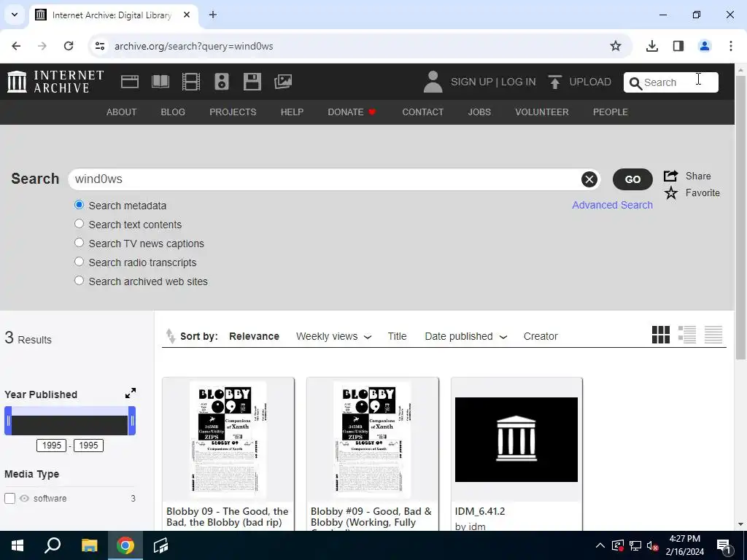This screenshot has height=560, width=747.
Task: Click the Share icon
Action: coord(671,176)
